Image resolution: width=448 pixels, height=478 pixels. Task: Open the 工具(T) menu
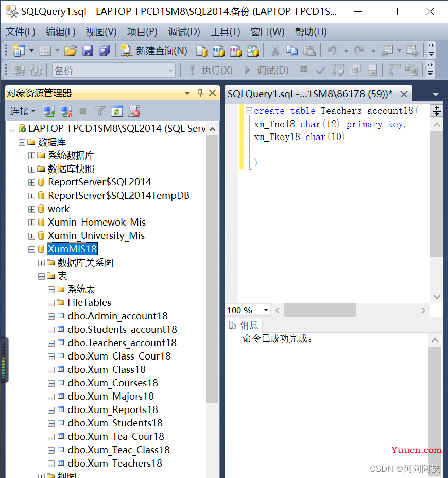click(225, 32)
